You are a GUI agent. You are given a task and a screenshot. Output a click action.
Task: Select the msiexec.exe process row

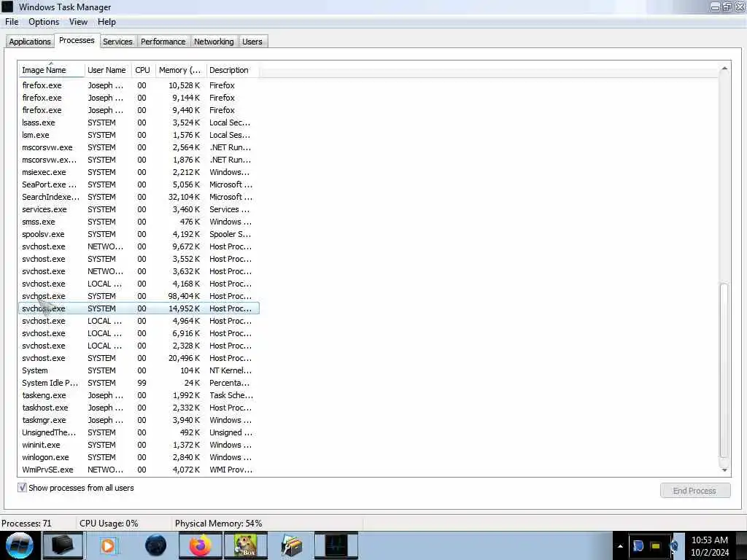pos(139,172)
